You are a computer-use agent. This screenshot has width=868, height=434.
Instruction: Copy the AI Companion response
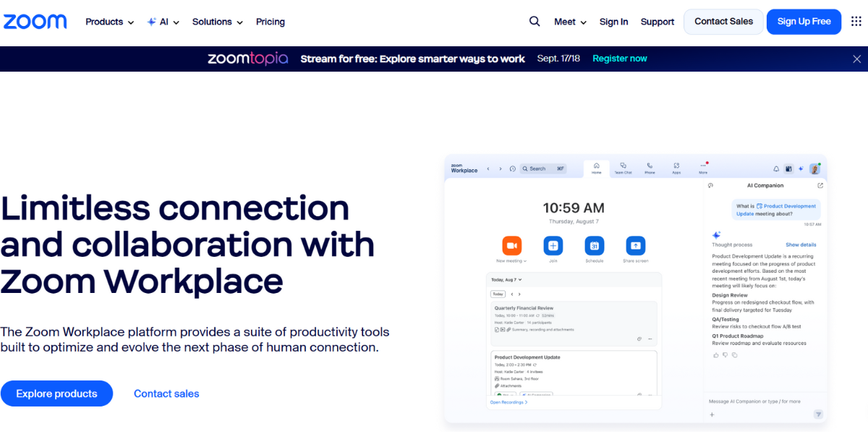click(734, 354)
